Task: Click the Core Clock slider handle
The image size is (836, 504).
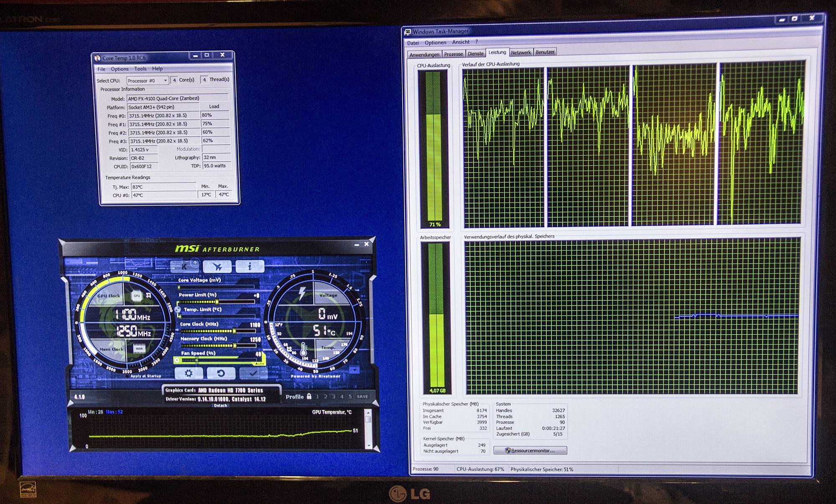Action: coord(234,331)
